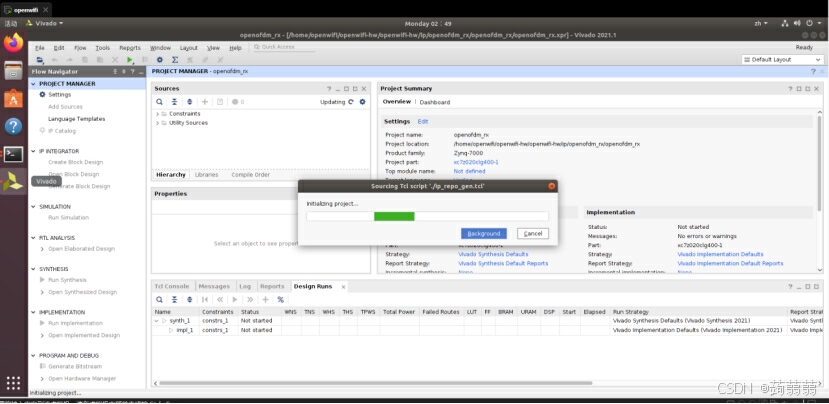Image resolution: width=829 pixels, height=404 pixels.
Task: Close the Design Runs tab
Action: [343, 287]
